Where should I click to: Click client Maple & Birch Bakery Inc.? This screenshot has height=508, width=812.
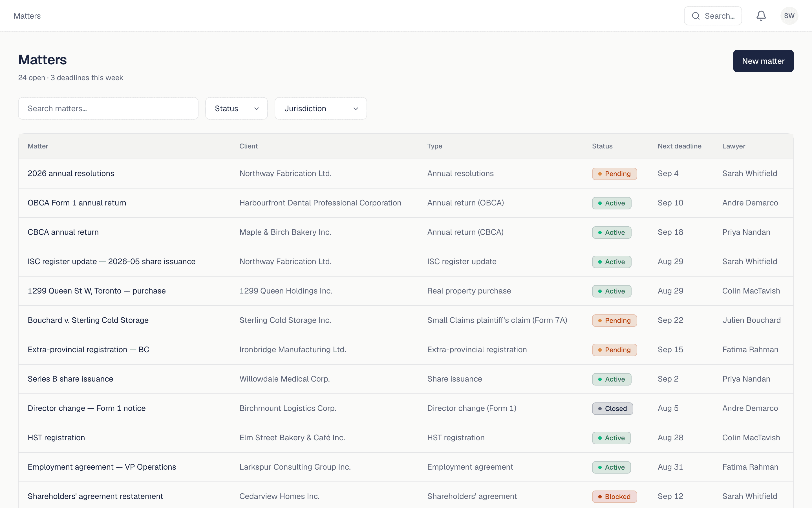pos(285,232)
